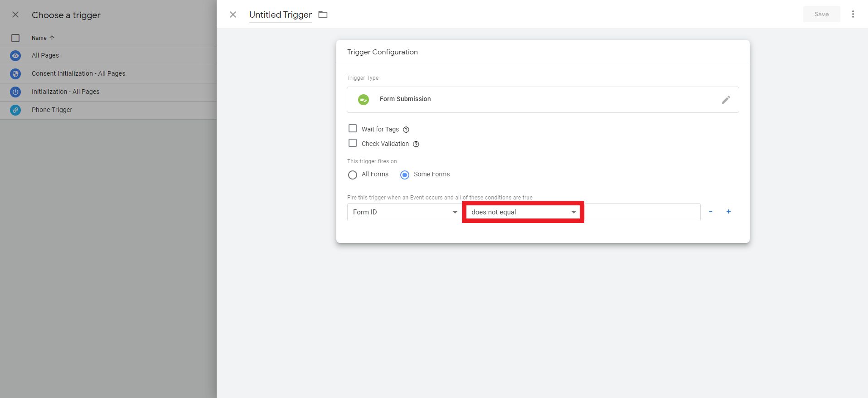Image resolution: width=868 pixels, height=398 pixels.
Task: Click the minus icon to remove condition
Action: coord(710,212)
